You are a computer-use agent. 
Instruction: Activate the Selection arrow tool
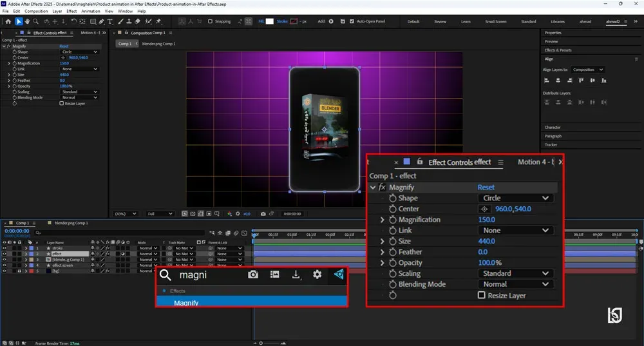pyautogui.click(x=19, y=21)
